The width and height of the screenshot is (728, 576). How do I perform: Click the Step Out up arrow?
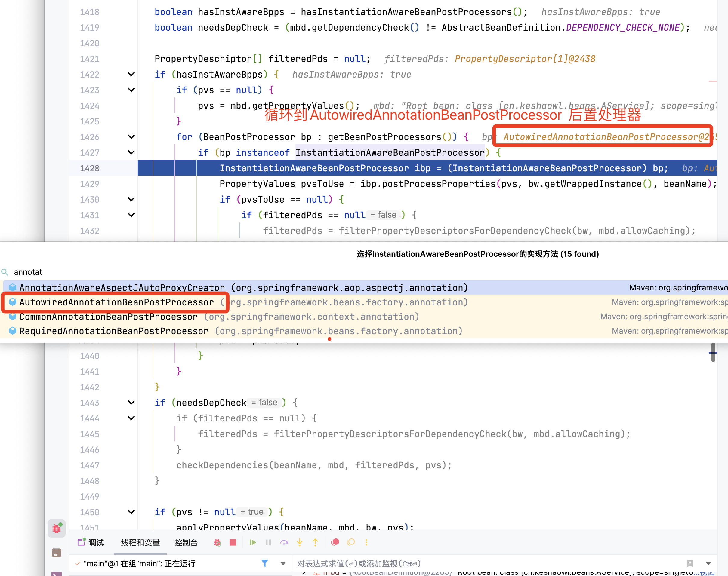pyautogui.click(x=315, y=542)
